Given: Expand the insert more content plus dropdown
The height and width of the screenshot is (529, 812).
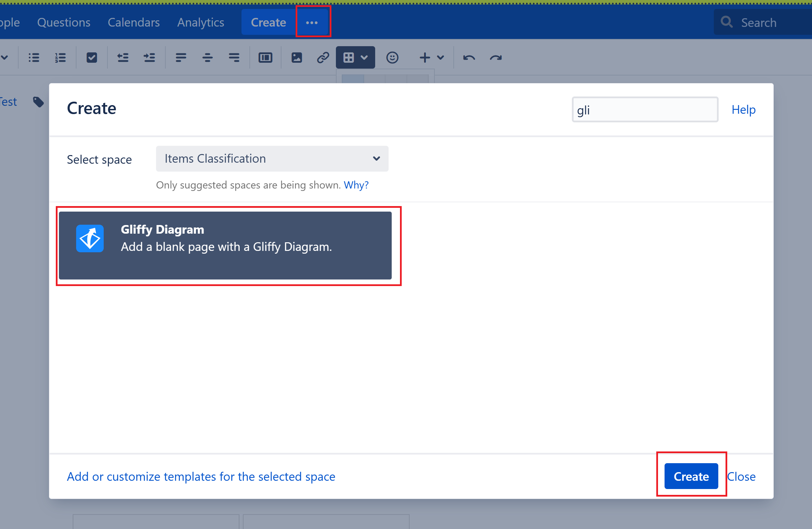Looking at the screenshot, I should (432, 58).
